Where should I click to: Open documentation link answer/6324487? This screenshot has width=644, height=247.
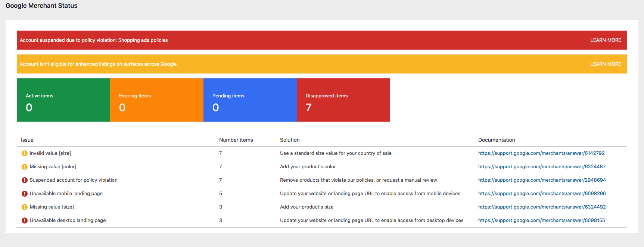[542, 167]
